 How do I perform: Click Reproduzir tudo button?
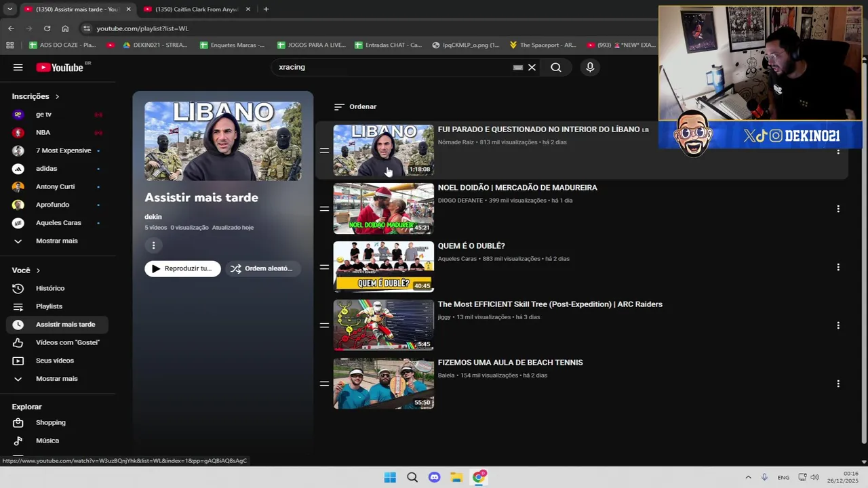(182, 268)
